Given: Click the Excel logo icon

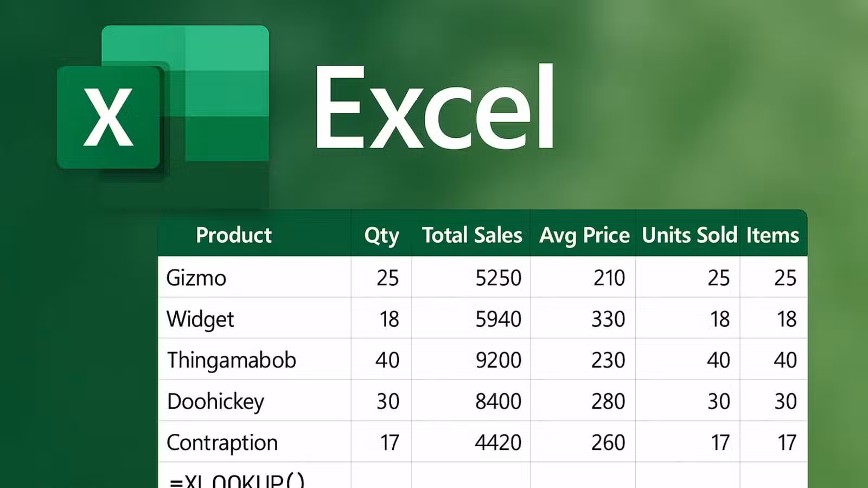Looking at the screenshot, I should 163,98.
